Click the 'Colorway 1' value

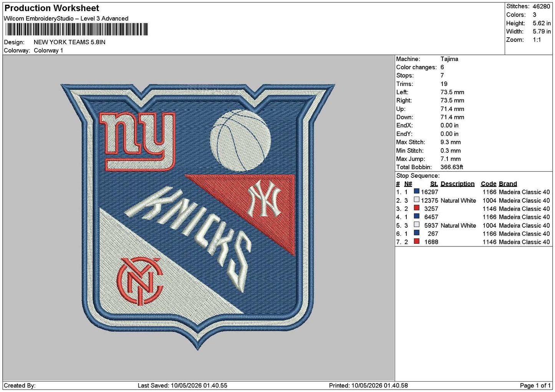pyautogui.click(x=48, y=50)
